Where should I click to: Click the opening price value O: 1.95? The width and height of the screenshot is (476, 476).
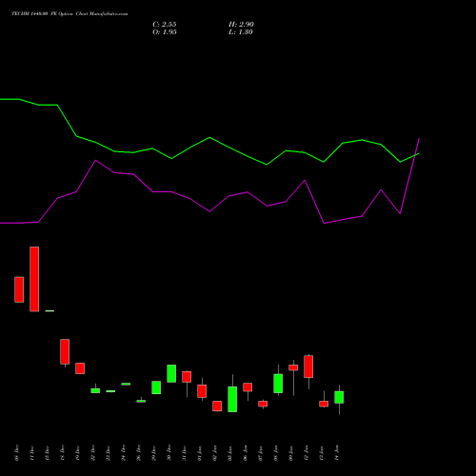tap(165, 32)
